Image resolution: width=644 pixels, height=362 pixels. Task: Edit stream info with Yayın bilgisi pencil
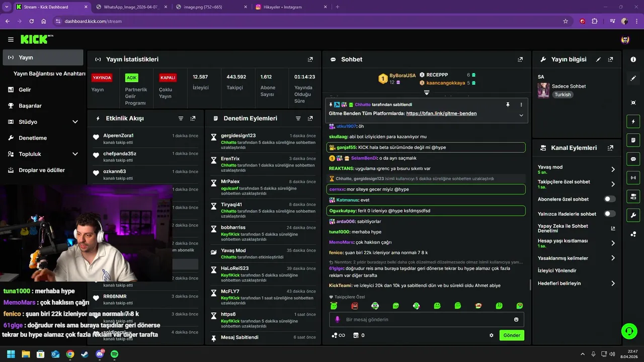click(x=598, y=59)
